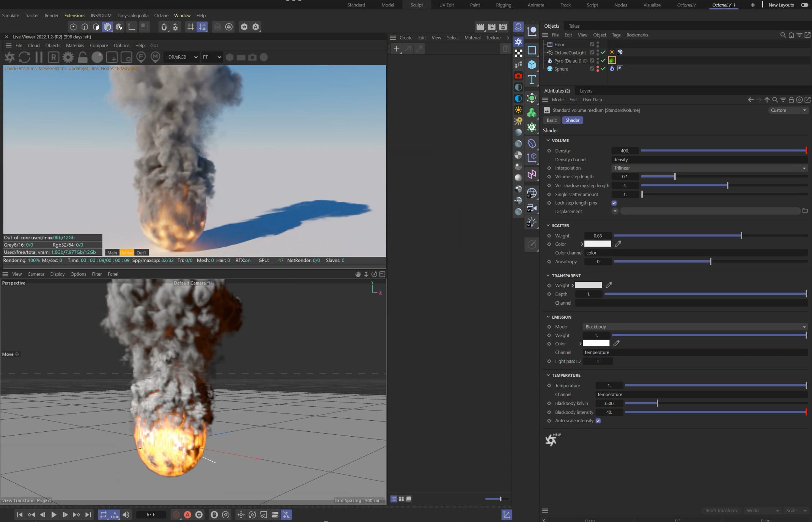The height and width of the screenshot is (522, 812).
Task: Click the Emission Color white swatch
Action: tap(596, 344)
